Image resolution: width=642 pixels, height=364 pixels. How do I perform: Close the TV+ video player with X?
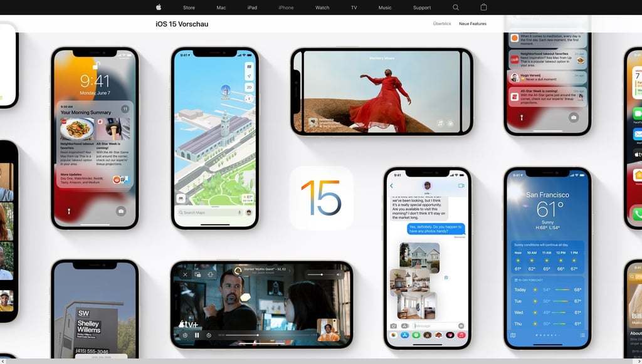pos(185,274)
